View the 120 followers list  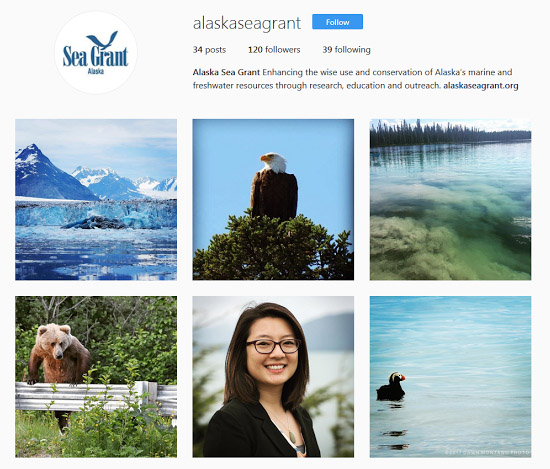pos(274,50)
